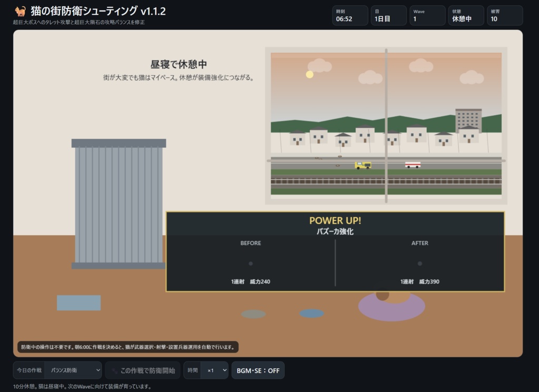Click the 今日の作戦 label
Image resolution: width=539 pixels, height=392 pixels.
click(x=29, y=370)
